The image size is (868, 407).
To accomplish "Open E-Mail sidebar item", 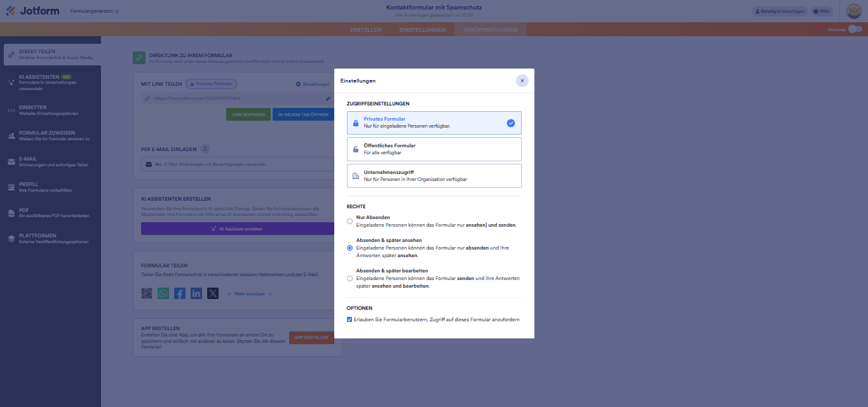I will (50, 162).
